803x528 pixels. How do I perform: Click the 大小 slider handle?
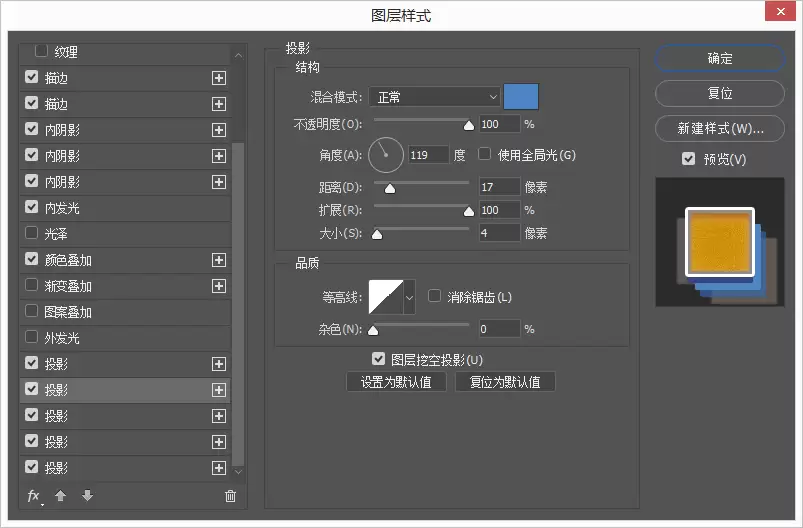[x=377, y=235]
